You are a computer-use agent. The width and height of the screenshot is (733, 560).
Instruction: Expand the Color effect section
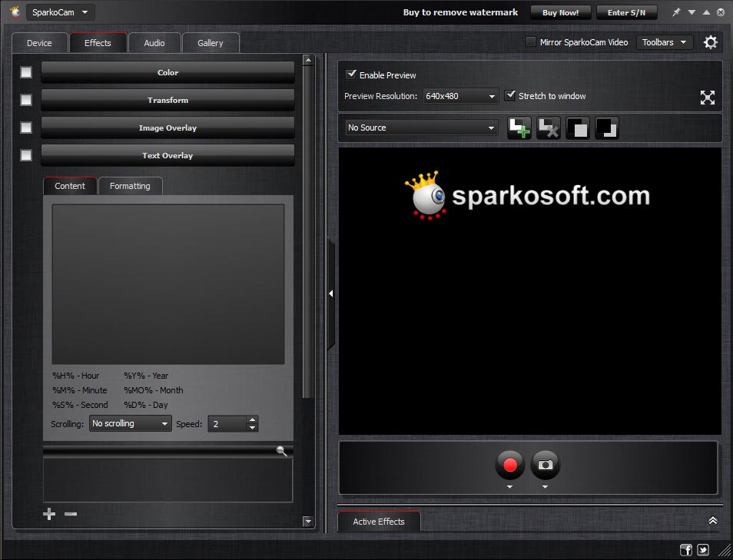[167, 72]
